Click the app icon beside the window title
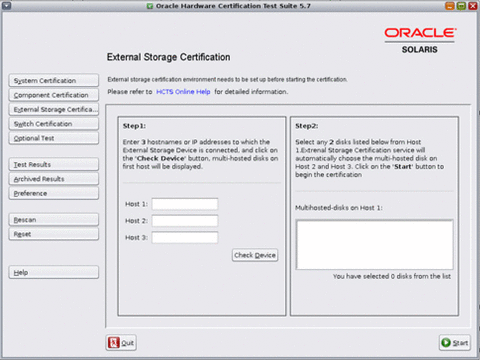Image resolution: width=480 pixels, height=360 pixels. (x=150, y=6)
